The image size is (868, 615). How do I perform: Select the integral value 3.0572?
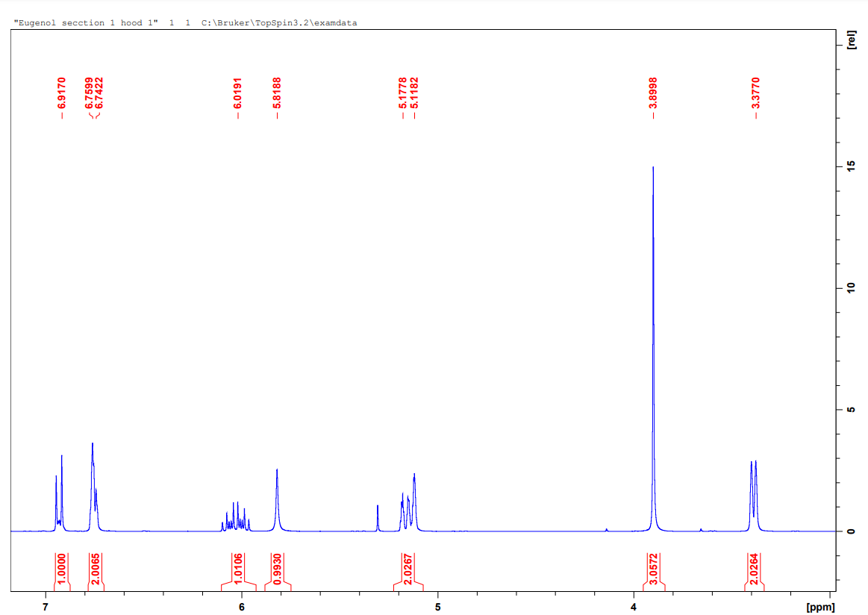pos(653,569)
